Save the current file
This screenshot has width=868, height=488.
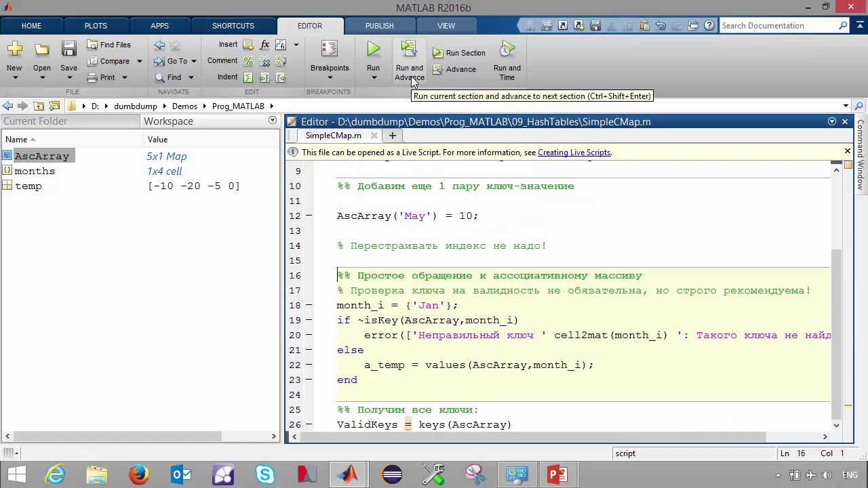(68, 49)
